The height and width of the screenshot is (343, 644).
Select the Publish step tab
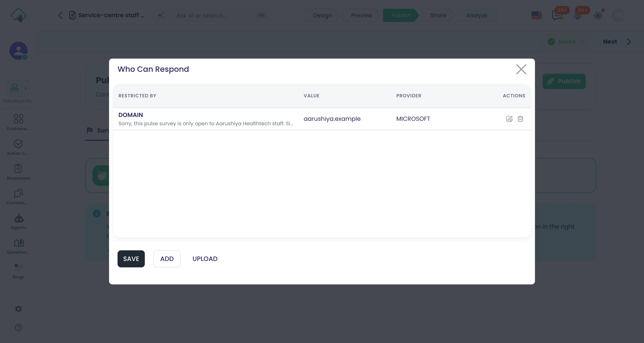pos(401,15)
